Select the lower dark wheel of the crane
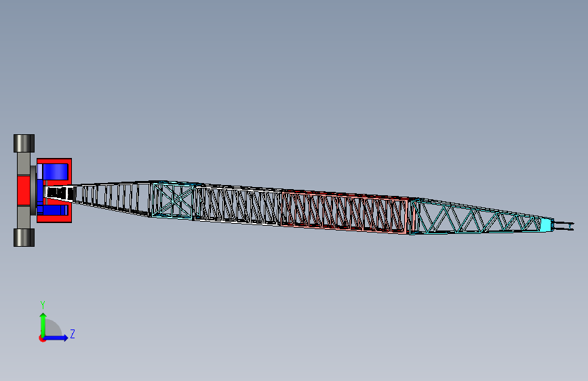588x381 pixels. [x=24, y=237]
